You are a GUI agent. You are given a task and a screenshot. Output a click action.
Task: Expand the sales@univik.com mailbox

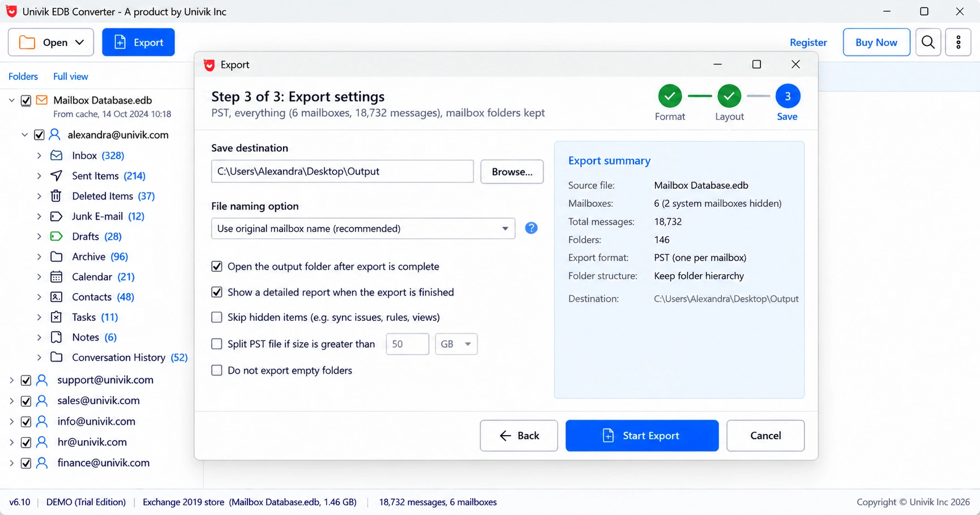[12, 401]
